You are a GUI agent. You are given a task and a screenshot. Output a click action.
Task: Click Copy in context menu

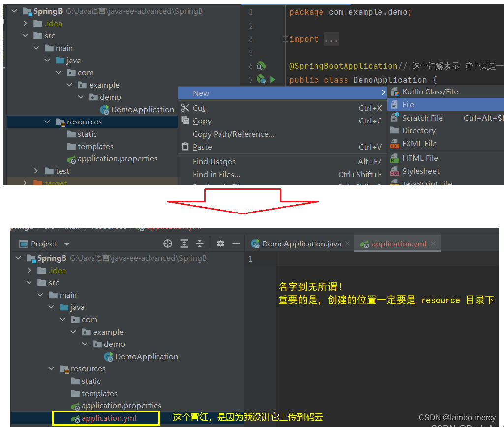click(282, 121)
